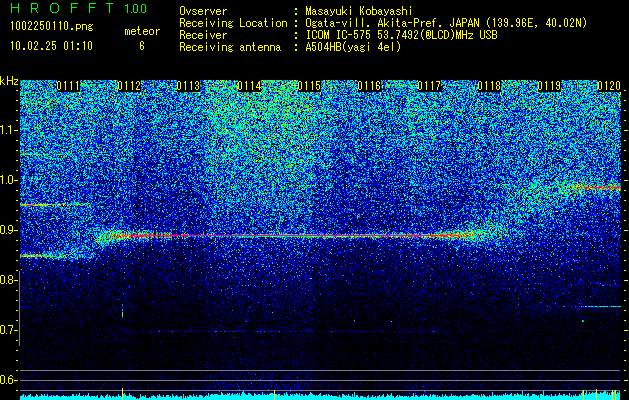Click antenna value A504HB(yagi 4el)

[353, 47]
